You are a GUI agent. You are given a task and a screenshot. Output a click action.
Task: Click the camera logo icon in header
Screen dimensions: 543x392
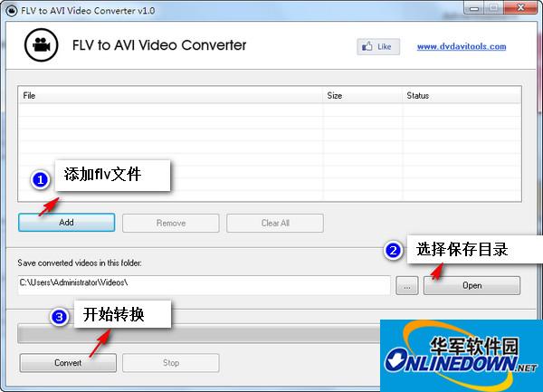coord(42,45)
